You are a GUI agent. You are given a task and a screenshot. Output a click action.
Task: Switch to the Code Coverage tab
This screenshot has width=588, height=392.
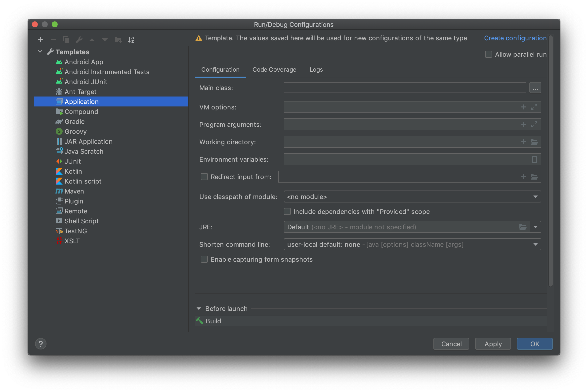point(274,70)
